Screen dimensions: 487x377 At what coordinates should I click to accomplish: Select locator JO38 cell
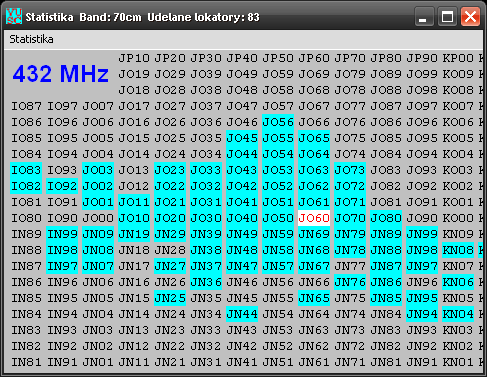point(206,90)
